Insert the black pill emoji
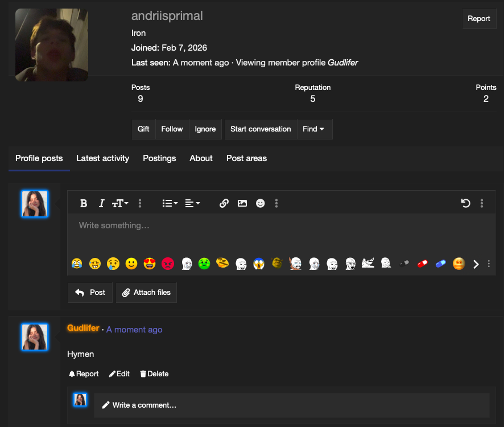 [404, 264]
